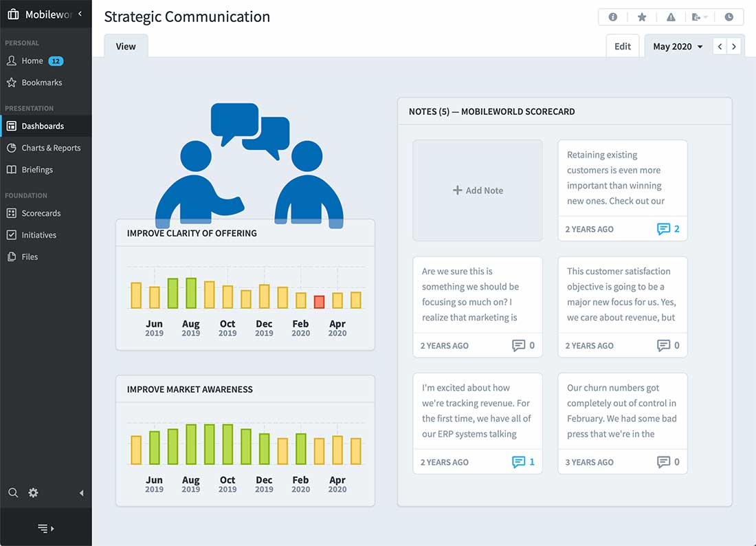Click Add Note tile
756x546 pixels.
(x=478, y=190)
